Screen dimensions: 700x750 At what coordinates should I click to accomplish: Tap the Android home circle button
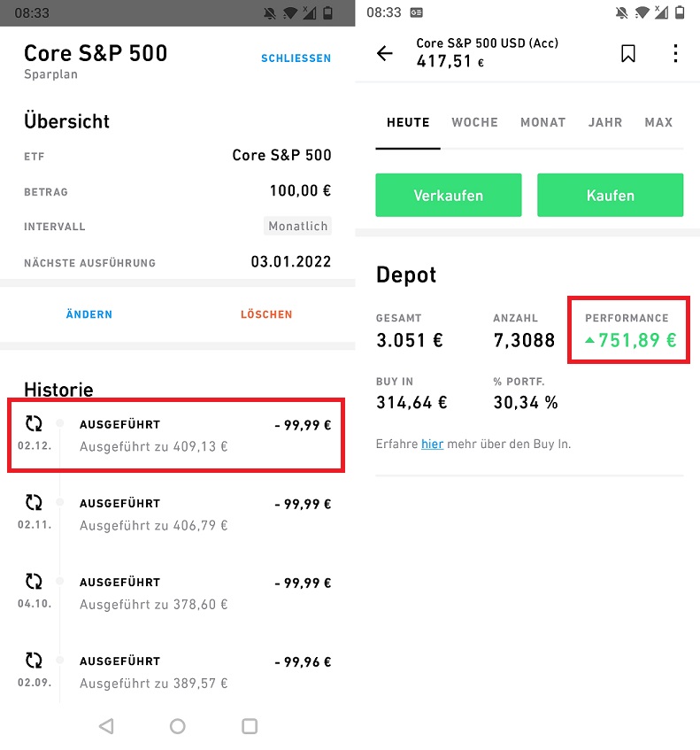(x=177, y=726)
